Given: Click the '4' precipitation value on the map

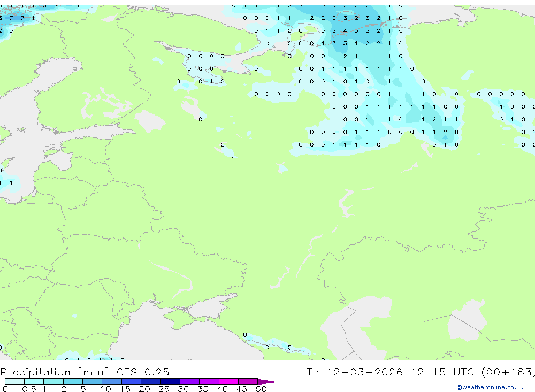Looking at the screenshot, I should click(x=345, y=30).
